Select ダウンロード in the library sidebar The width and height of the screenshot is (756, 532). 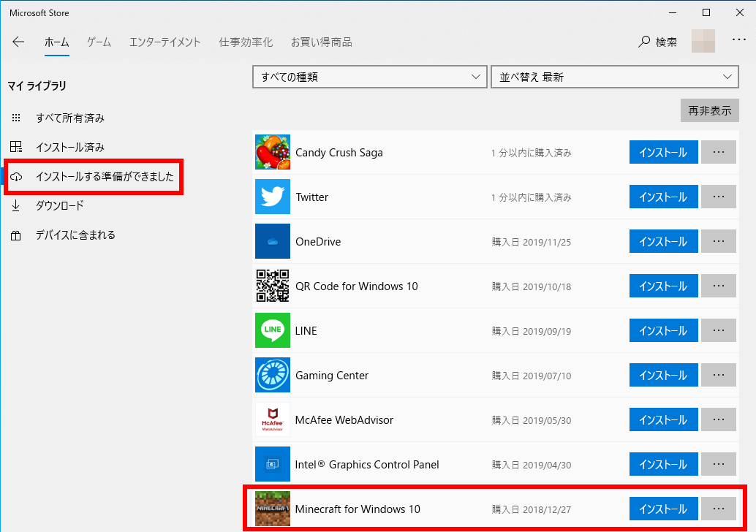coord(60,206)
